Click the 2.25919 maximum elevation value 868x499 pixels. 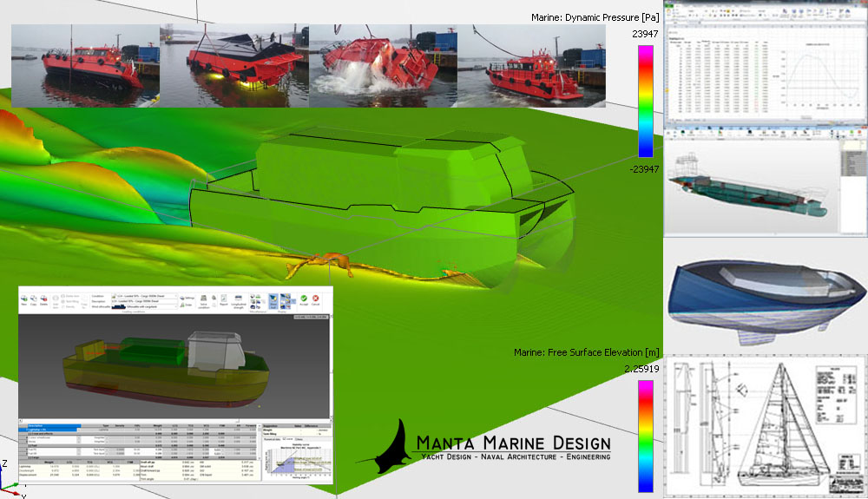coord(641,369)
